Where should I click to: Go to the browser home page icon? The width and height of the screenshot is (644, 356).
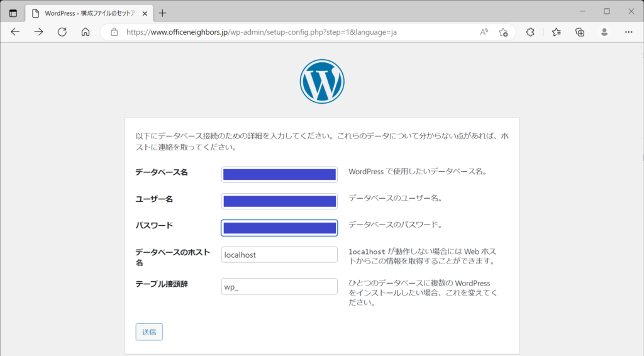86,32
